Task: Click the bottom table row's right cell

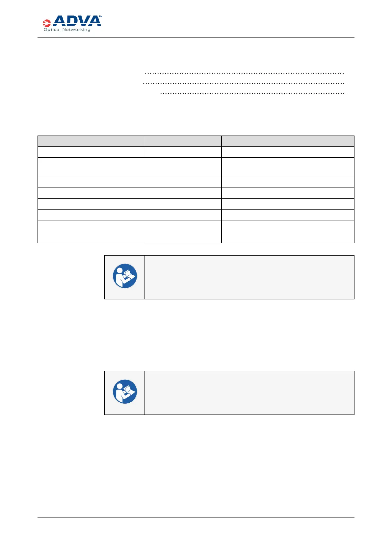Action: (x=288, y=232)
